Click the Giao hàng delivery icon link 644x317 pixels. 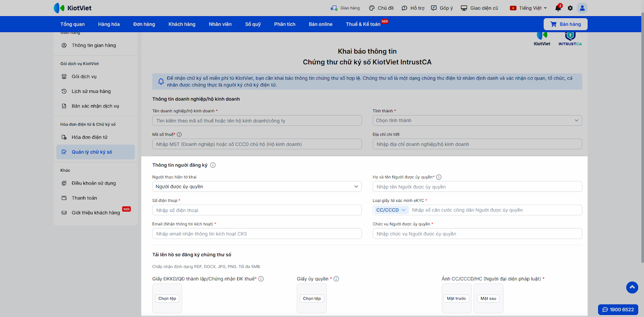(x=345, y=8)
